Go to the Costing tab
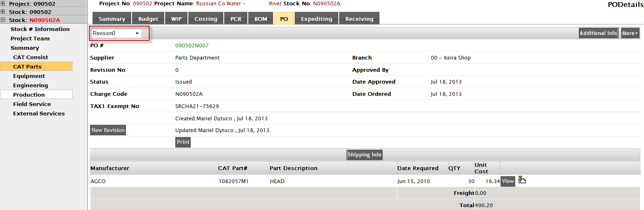 pos(206,19)
